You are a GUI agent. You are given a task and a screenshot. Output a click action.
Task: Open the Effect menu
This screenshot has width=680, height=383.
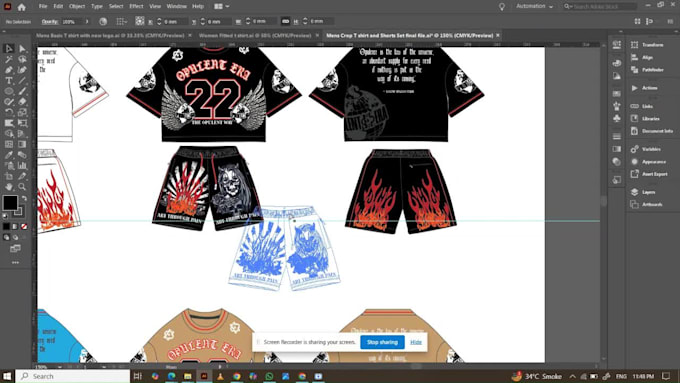[136, 7]
